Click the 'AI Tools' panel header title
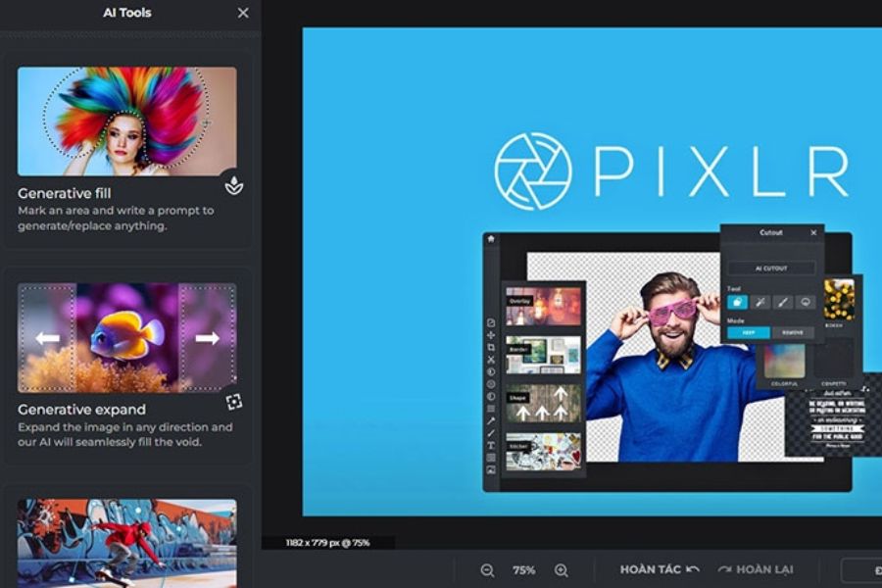 pos(127,13)
